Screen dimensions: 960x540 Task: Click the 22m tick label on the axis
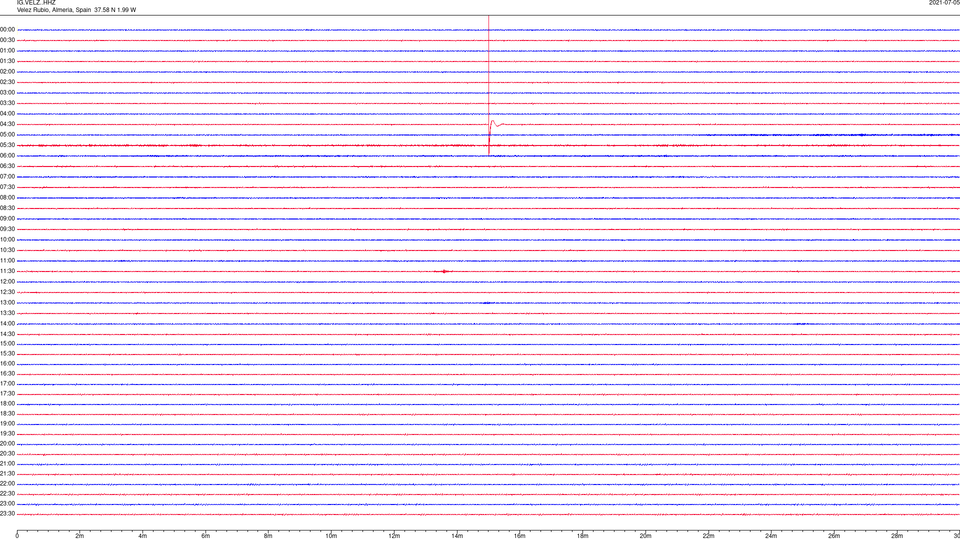[x=708, y=536]
